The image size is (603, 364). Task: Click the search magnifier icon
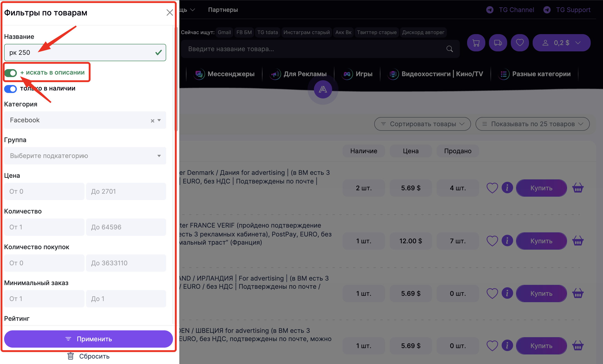pyautogui.click(x=449, y=49)
